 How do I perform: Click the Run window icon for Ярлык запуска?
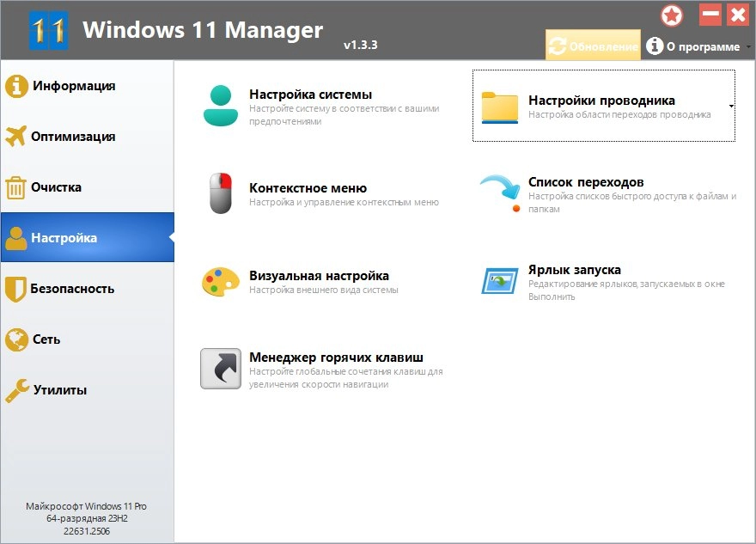point(499,281)
